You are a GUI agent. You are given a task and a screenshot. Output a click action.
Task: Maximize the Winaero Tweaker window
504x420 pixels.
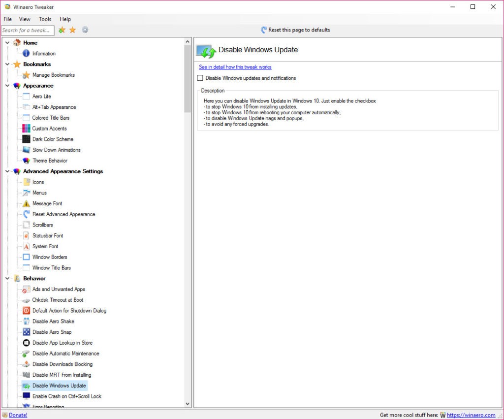(472, 7)
